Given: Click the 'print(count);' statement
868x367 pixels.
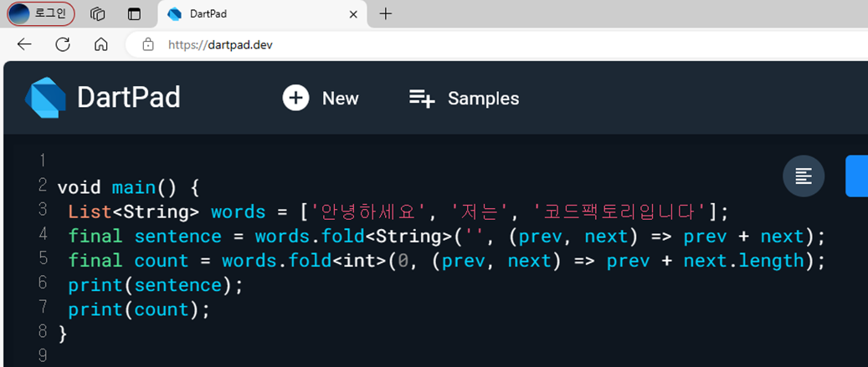Looking at the screenshot, I should (139, 309).
